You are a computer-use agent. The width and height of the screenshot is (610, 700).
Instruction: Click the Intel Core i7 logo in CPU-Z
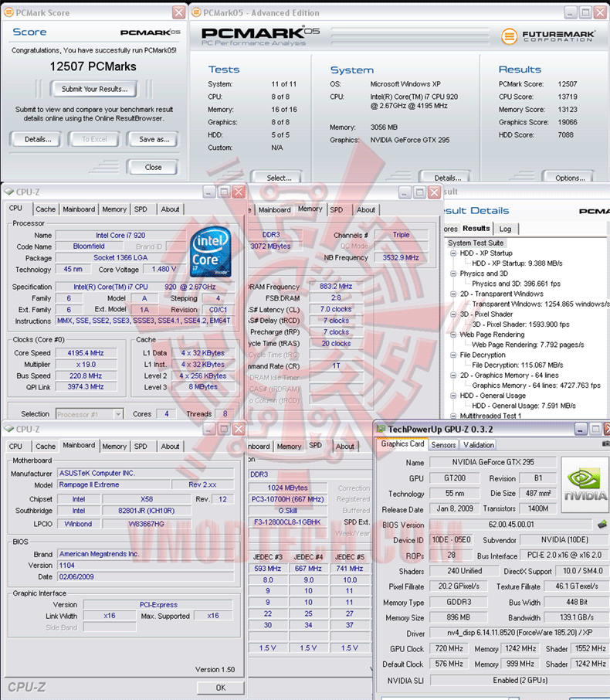coord(211,252)
